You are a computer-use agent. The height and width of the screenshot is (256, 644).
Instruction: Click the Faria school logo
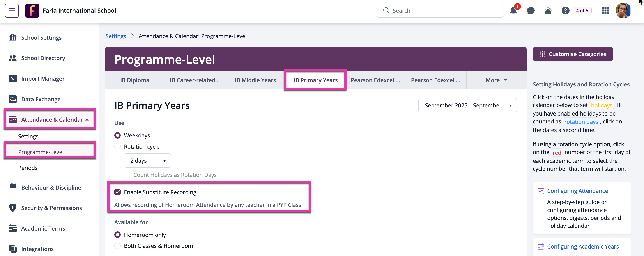[32, 11]
